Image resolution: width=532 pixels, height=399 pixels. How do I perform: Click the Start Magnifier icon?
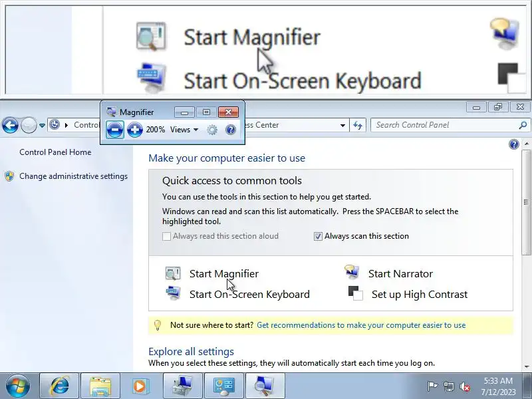(173, 273)
